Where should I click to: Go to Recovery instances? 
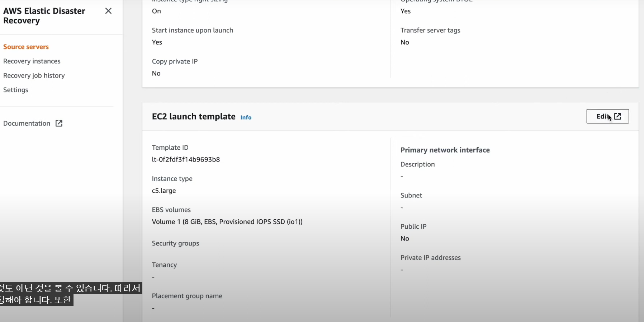(x=32, y=61)
